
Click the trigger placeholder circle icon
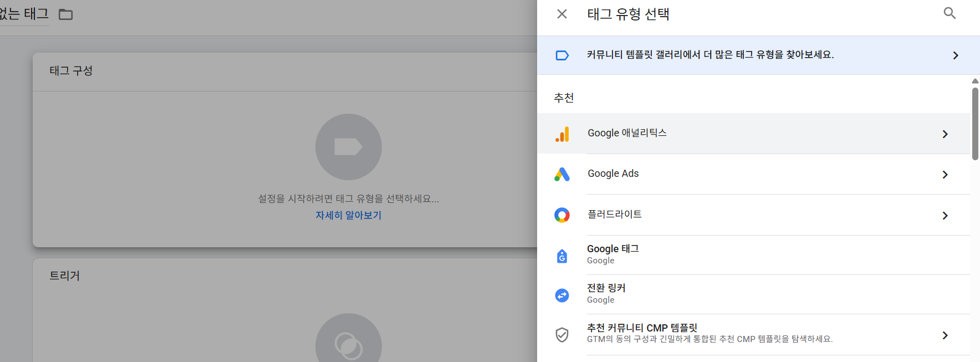(x=349, y=338)
